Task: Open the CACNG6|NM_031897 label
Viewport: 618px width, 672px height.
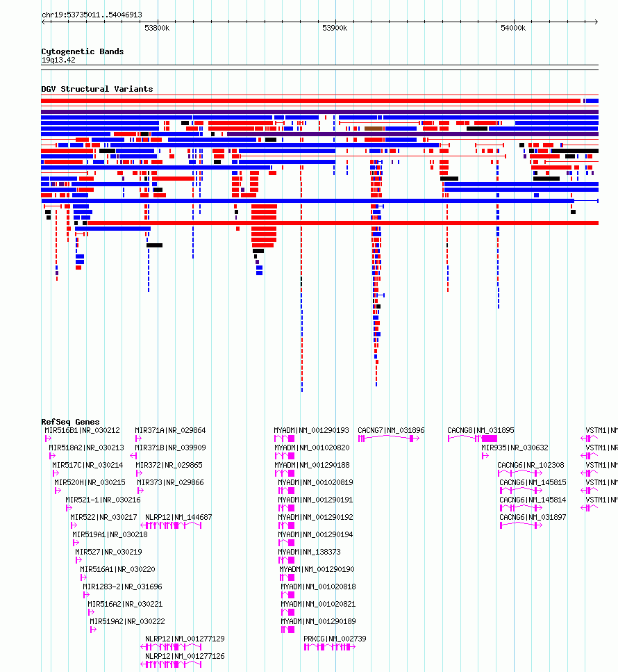Action: click(533, 517)
